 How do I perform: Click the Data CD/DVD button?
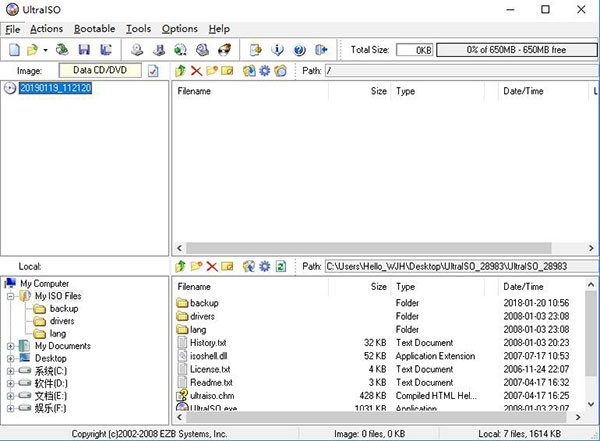pos(102,71)
